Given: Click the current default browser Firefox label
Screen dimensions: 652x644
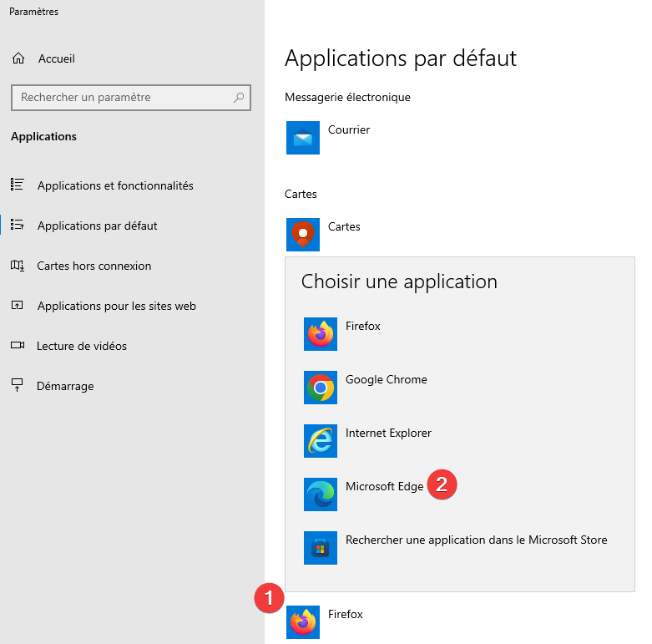Looking at the screenshot, I should point(345,614).
